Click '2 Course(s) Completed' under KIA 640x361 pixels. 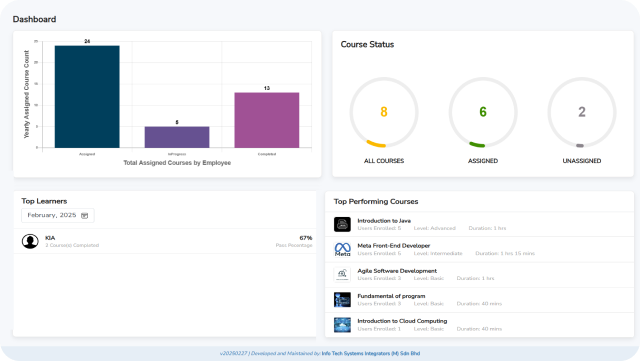(x=72, y=245)
